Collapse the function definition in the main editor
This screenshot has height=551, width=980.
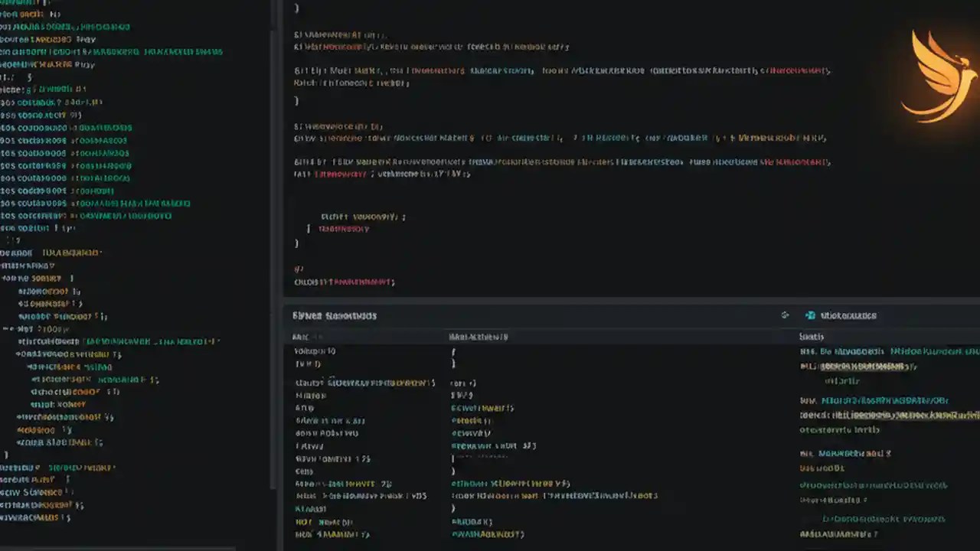299,70
